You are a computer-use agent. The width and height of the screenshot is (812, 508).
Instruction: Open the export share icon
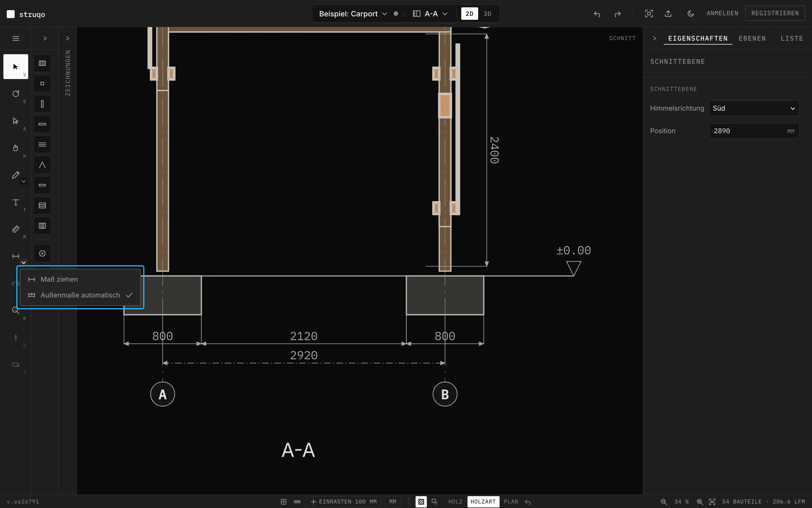click(668, 14)
